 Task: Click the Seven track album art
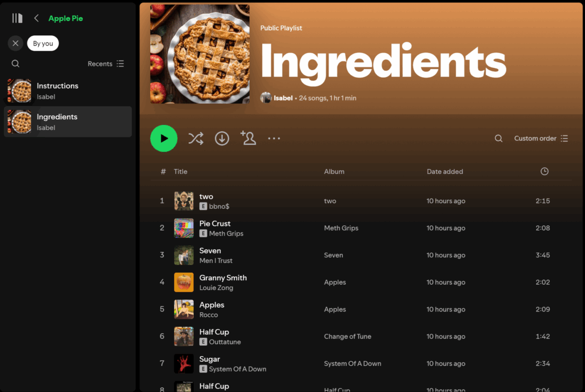(x=184, y=255)
